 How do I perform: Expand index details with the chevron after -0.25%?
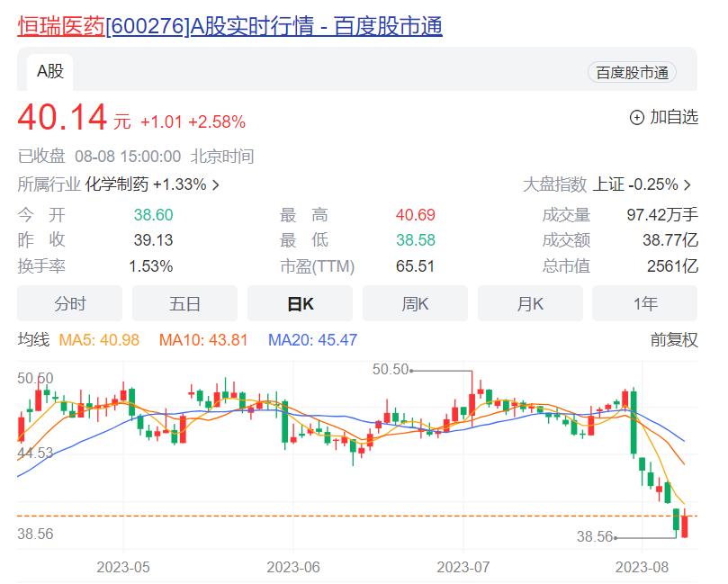pyautogui.click(x=688, y=185)
